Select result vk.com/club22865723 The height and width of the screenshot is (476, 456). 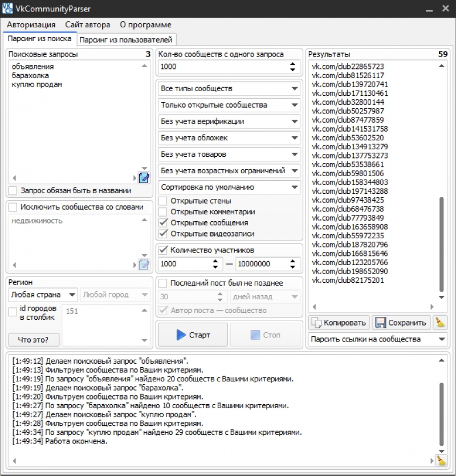(348, 66)
